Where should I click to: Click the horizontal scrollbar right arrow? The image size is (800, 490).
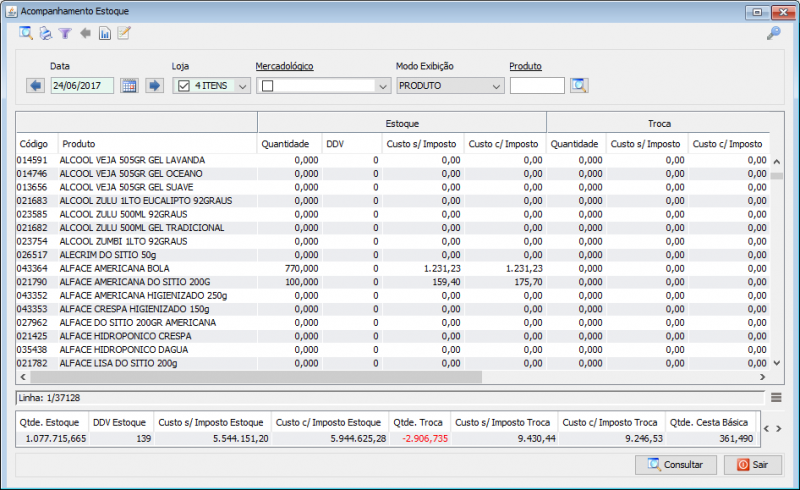point(763,377)
